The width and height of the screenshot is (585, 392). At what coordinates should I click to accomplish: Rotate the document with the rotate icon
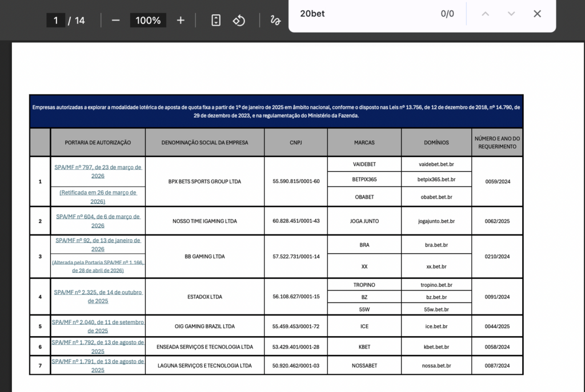(x=239, y=20)
